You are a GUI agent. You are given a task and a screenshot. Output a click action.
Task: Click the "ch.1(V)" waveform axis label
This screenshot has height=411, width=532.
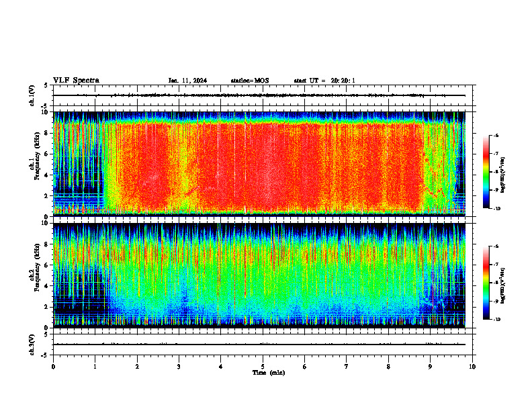tap(32, 95)
